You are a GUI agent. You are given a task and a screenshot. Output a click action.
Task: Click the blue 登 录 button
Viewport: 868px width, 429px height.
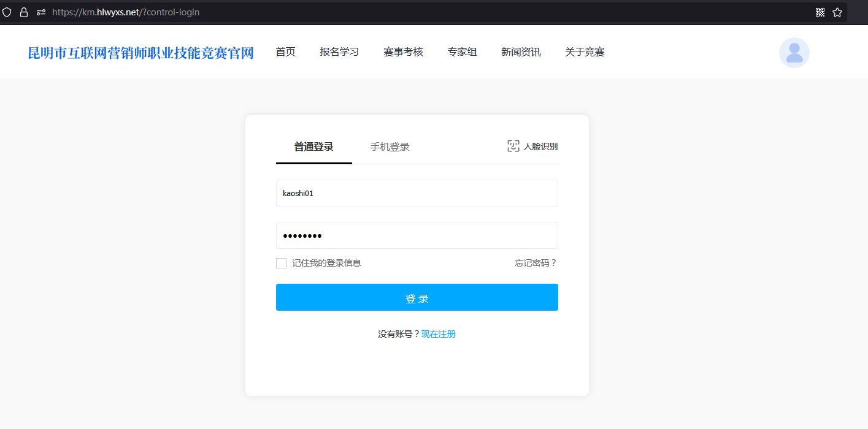click(417, 297)
